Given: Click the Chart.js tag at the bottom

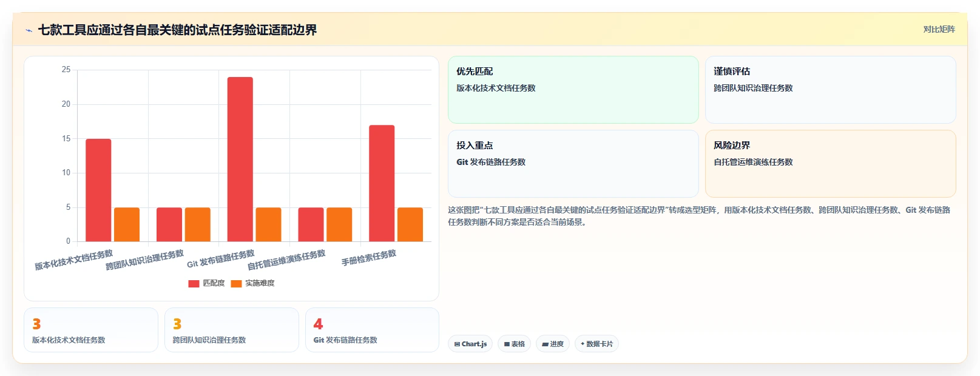Looking at the screenshot, I should click(x=470, y=344).
